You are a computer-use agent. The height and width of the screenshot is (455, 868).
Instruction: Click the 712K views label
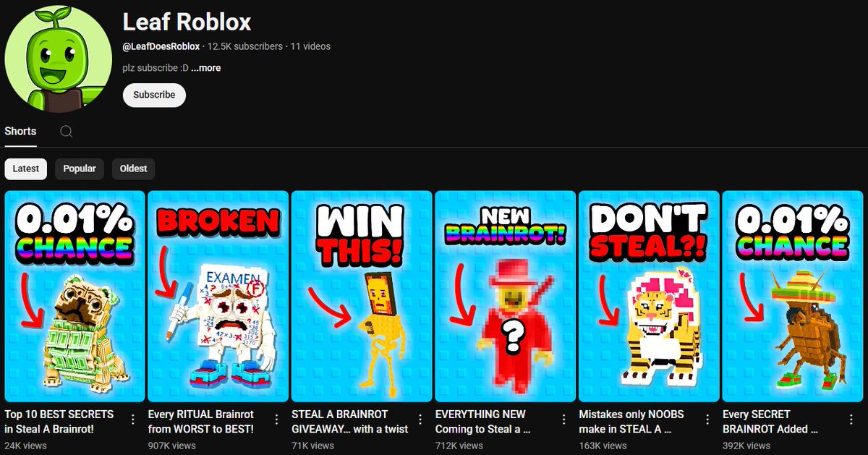(x=459, y=446)
